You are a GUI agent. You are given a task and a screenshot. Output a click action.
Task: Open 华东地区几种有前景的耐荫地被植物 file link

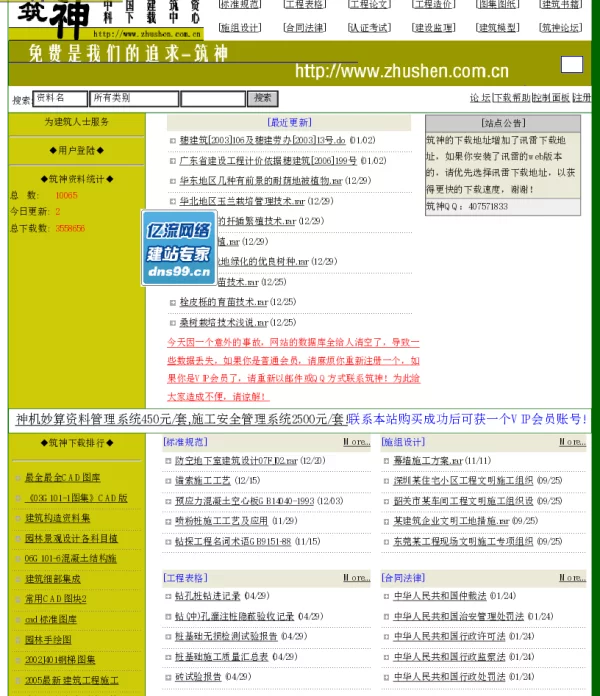tap(261, 181)
